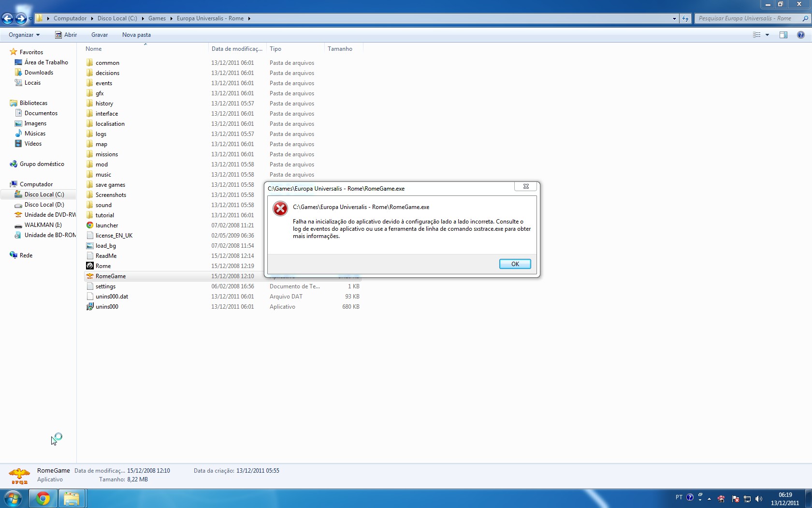Select Disco Local (D:) in sidebar
Image resolution: width=812 pixels, height=508 pixels.
click(x=44, y=205)
